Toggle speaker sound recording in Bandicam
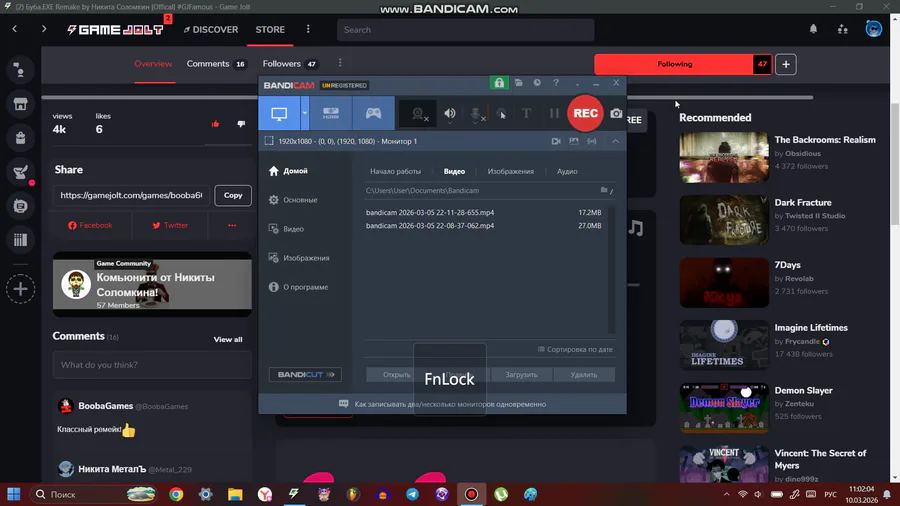The width and height of the screenshot is (900, 506). coord(450,114)
